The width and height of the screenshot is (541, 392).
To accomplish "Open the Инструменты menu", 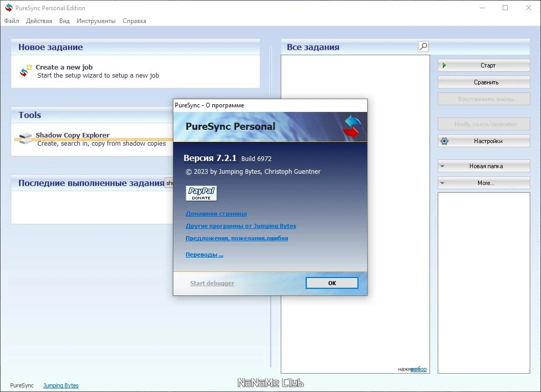I will click(96, 20).
